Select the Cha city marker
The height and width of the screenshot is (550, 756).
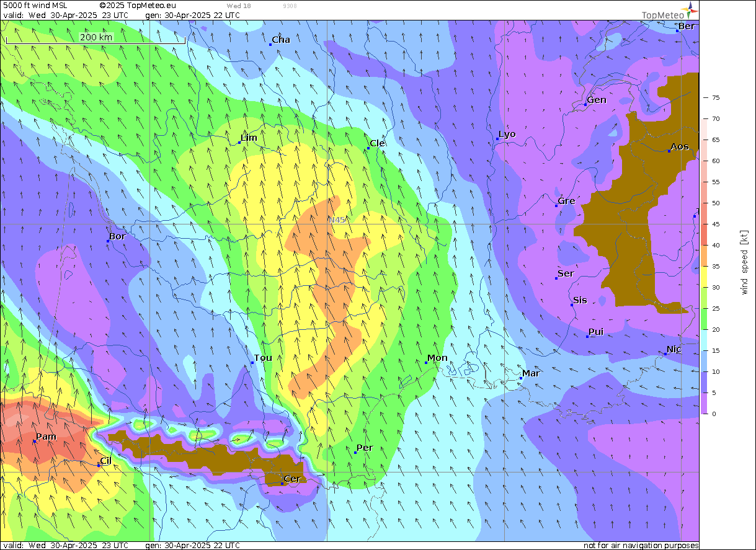coord(270,45)
